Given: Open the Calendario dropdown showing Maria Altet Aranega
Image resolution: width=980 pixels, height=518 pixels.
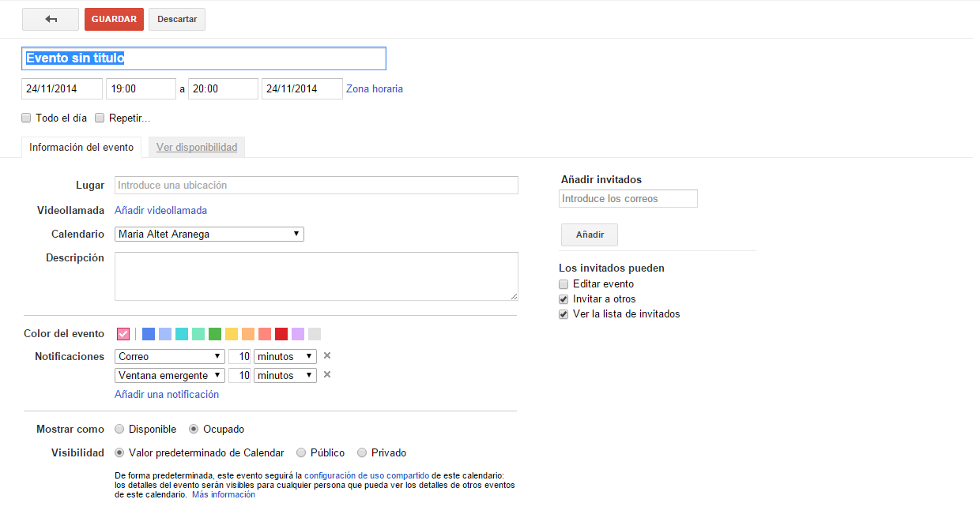Looking at the screenshot, I should (x=209, y=234).
